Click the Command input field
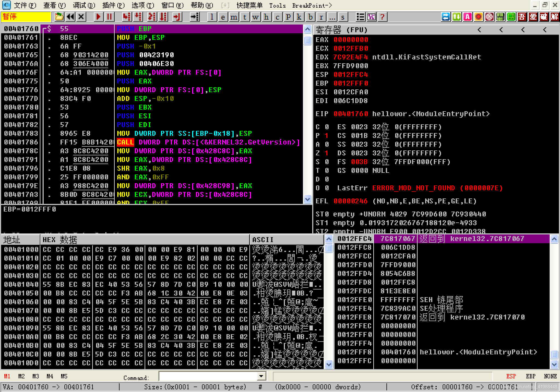This screenshot has height=392, width=560. (208, 376)
